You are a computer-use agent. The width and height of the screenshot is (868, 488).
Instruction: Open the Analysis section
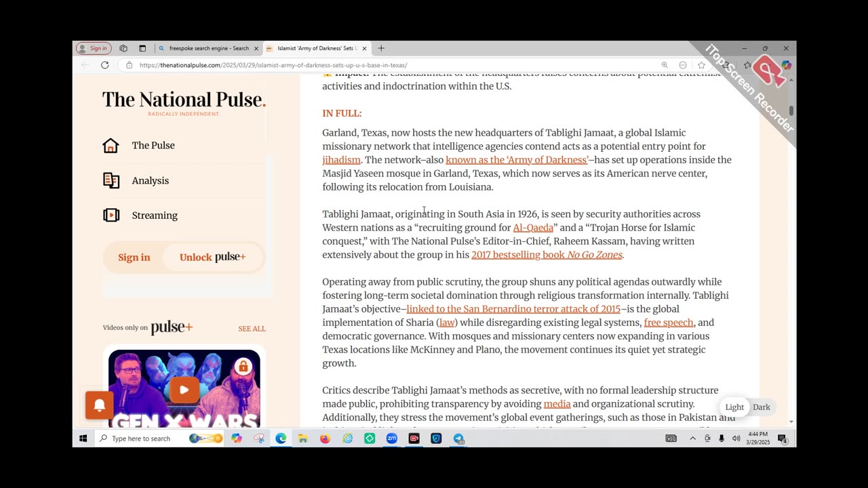click(151, 180)
